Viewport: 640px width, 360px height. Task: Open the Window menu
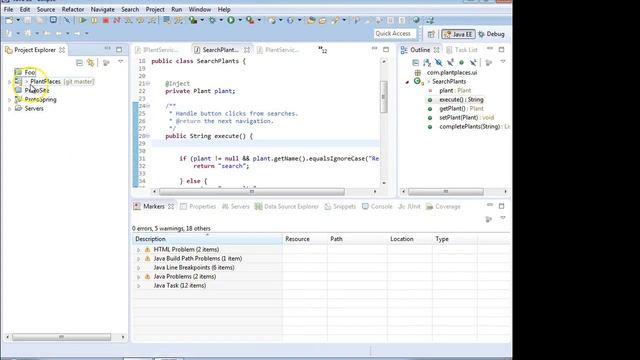(200, 9)
